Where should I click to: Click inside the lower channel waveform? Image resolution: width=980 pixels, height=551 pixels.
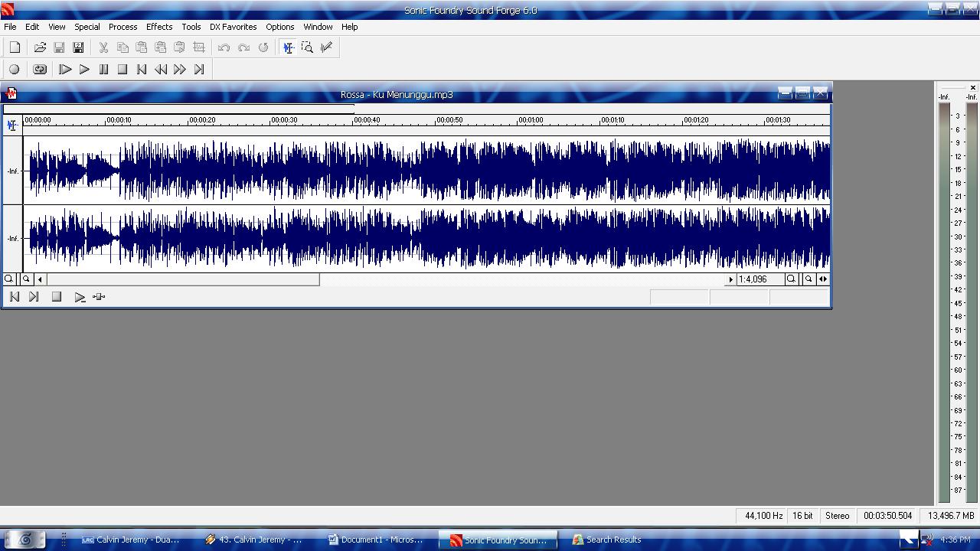(x=427, y=238)
